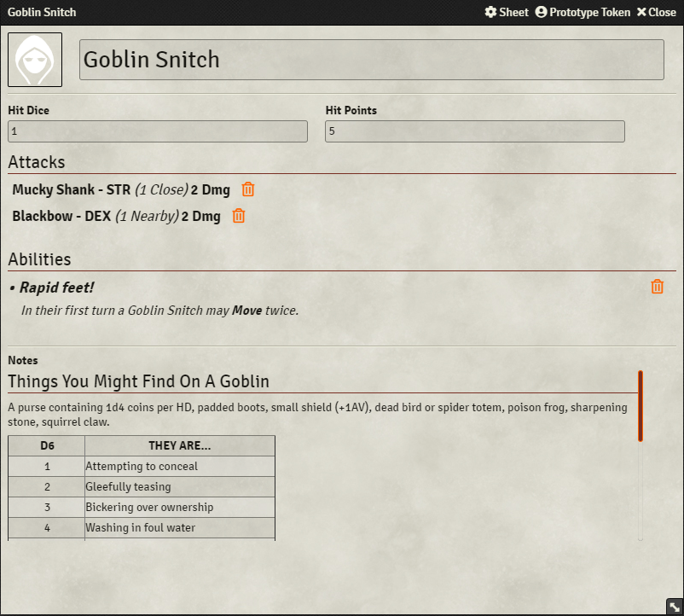
Task: Click the window resize handle icon
Action: click(675, 607)
